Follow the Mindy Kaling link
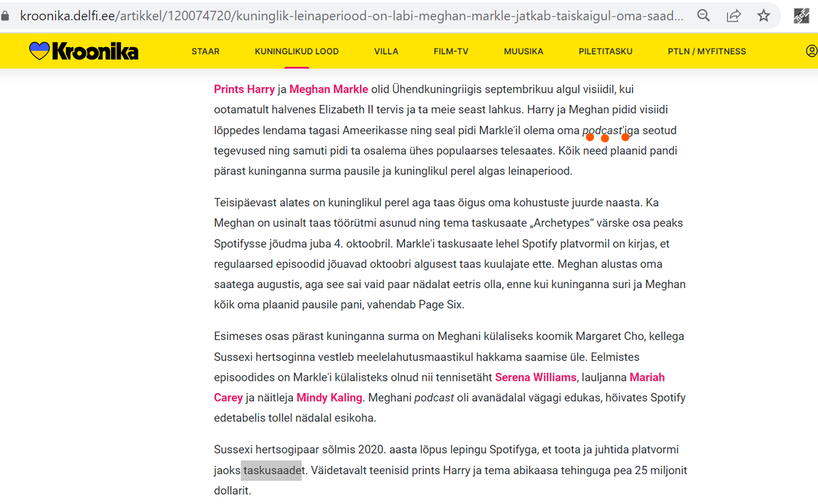 (329, 398)
